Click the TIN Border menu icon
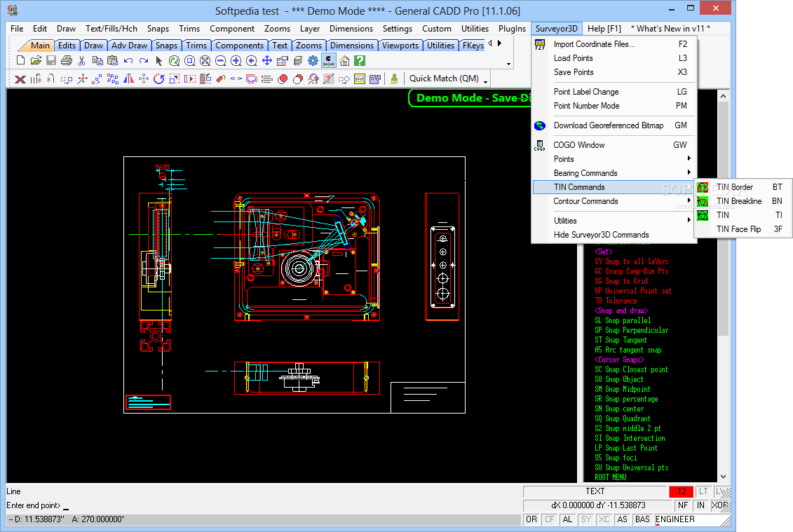Viewport: 793px width, 532px height. (x=703, y=187)
